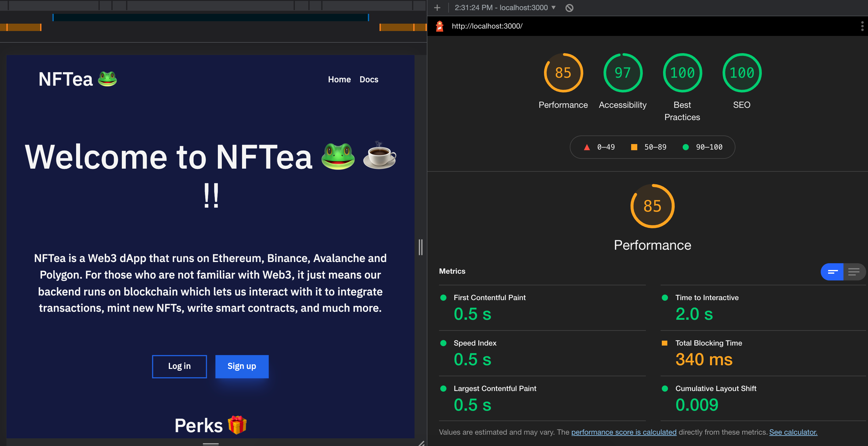Click the large Performance 85 section gauge
868x446 pixels.
tap(652, 206)
